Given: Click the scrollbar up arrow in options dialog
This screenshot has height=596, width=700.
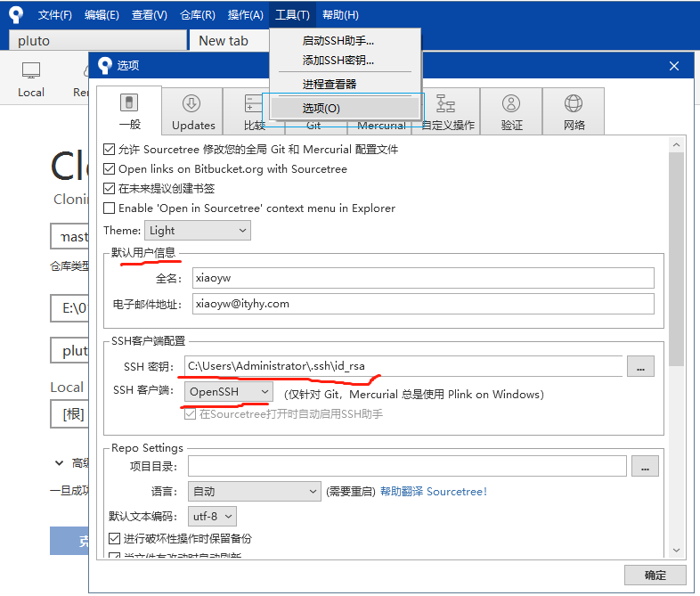Looking at the screenshot, I should (676, 144).
